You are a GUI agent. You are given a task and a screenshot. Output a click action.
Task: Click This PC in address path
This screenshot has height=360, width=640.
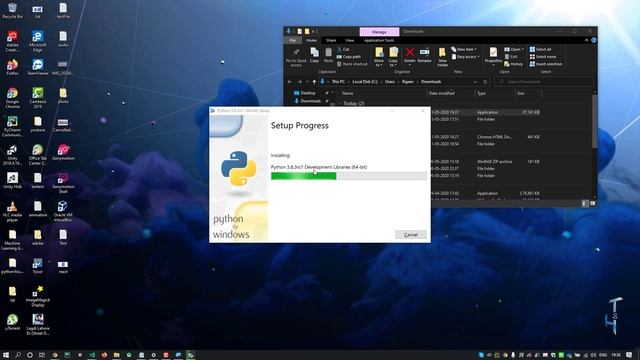click(x=338, y=82)
